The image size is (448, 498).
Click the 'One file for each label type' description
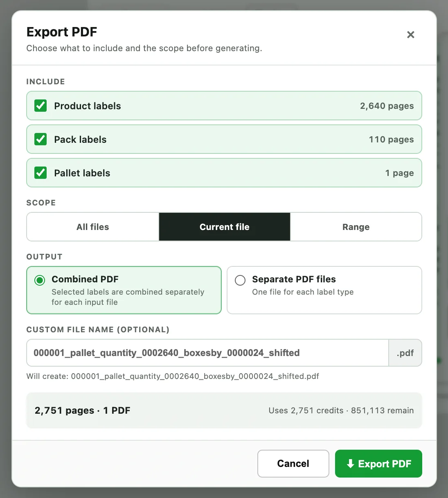303,292
